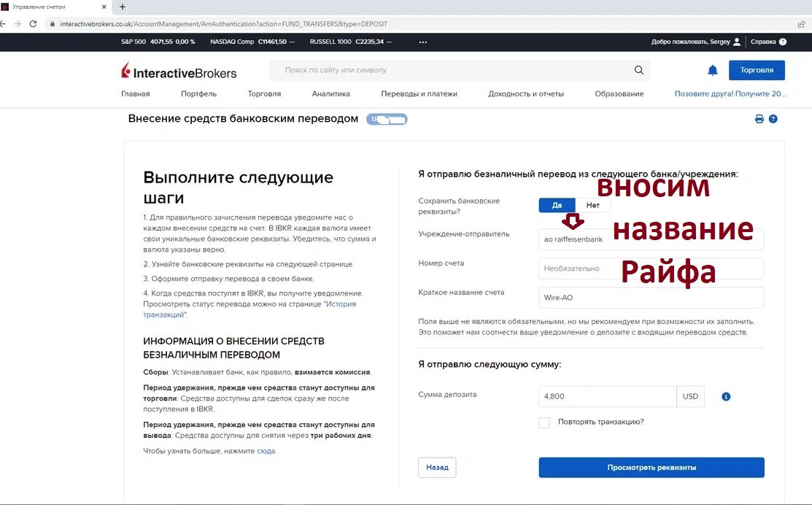Image resolution: width=812 pixels, height=505 pixels.
Task: Click the Справка help icon
Action: 783,42
